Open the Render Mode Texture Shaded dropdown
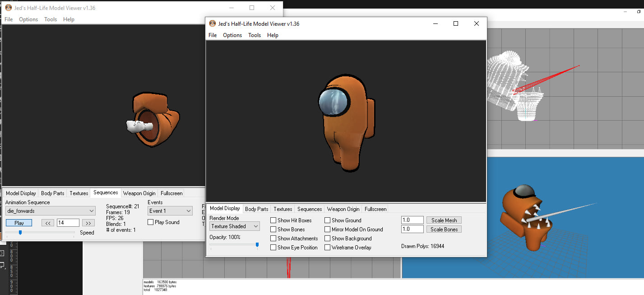Image resolution: width=644 pixels, height=295 pixels. (235, 226)
